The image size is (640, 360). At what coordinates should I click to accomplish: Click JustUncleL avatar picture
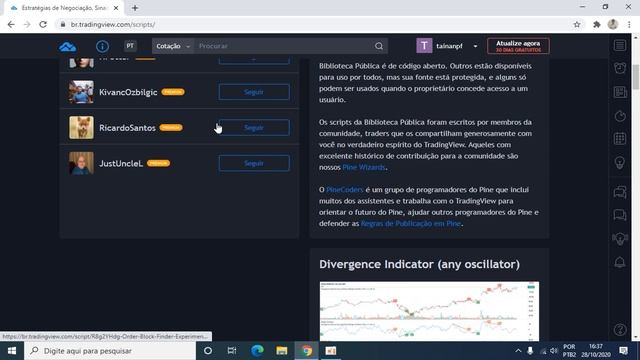81,163
